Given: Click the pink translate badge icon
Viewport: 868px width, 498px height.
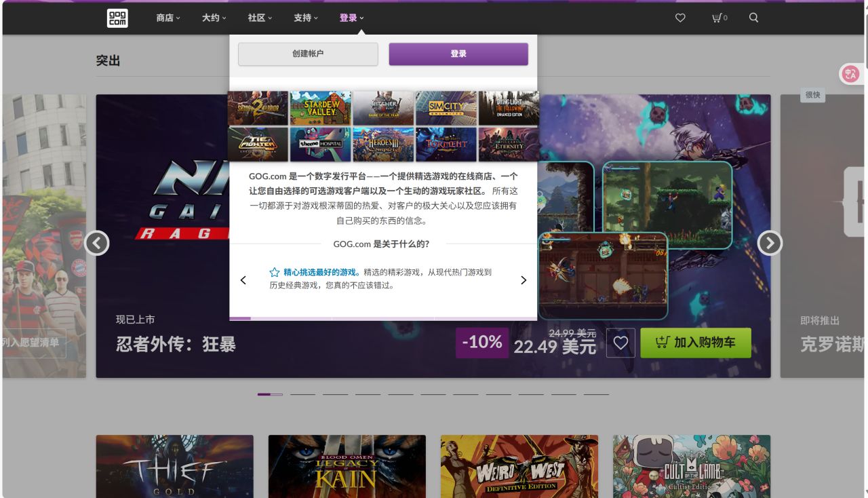Looking at the screenshot, I should 850,74.
